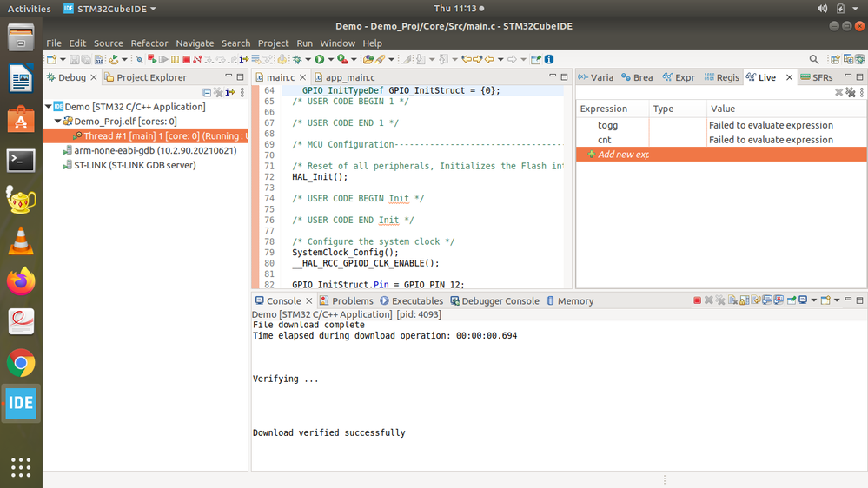Switch to the Project Explorer tab
Image resolution: width=868 pixels, height=488 pixels.
(x=151, y=77)
